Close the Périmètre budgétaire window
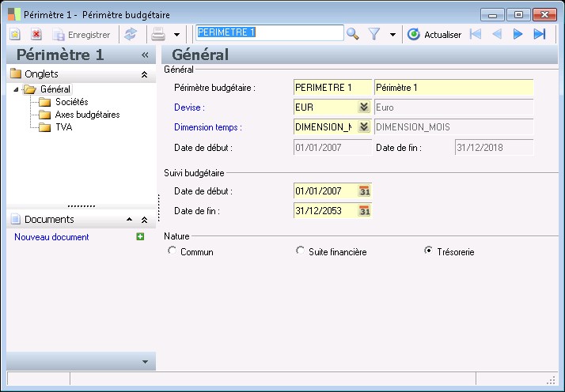The image size is (565, 392). pos(544,15)
